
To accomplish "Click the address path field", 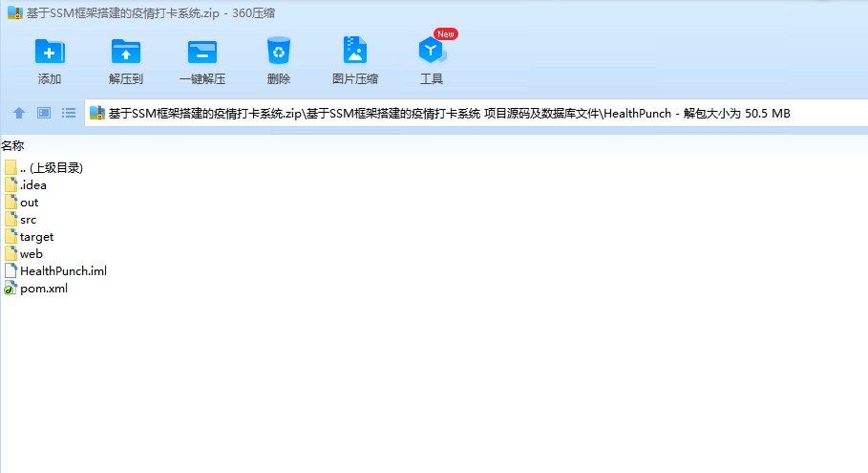I will click(x=476, y=113).
